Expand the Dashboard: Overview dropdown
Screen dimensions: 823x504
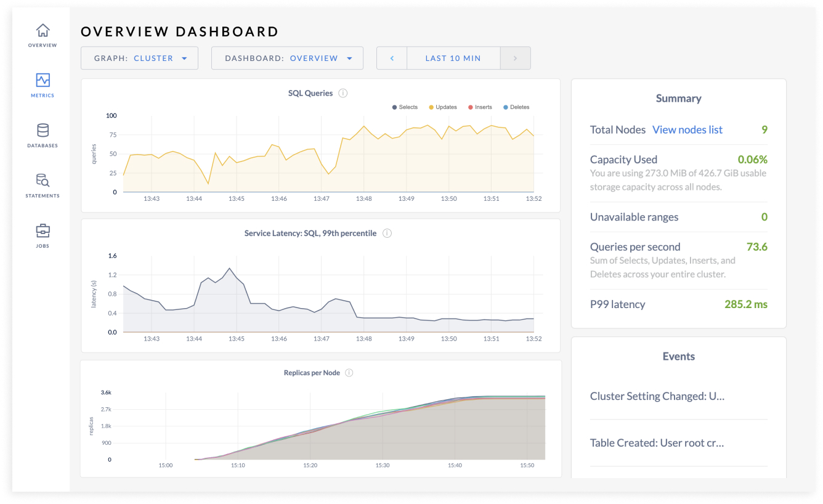point(287,59)
